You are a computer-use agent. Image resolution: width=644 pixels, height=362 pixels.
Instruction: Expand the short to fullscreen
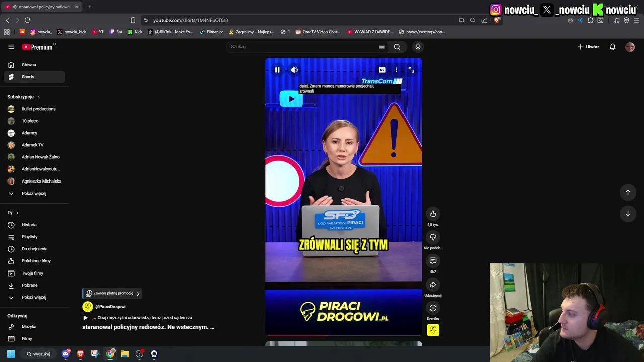tap(411, 70)
